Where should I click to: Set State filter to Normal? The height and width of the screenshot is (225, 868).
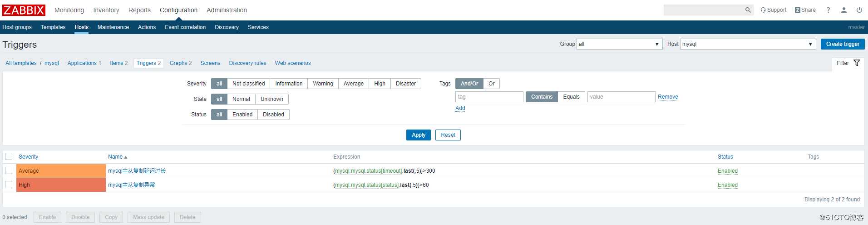pos(241,99)
